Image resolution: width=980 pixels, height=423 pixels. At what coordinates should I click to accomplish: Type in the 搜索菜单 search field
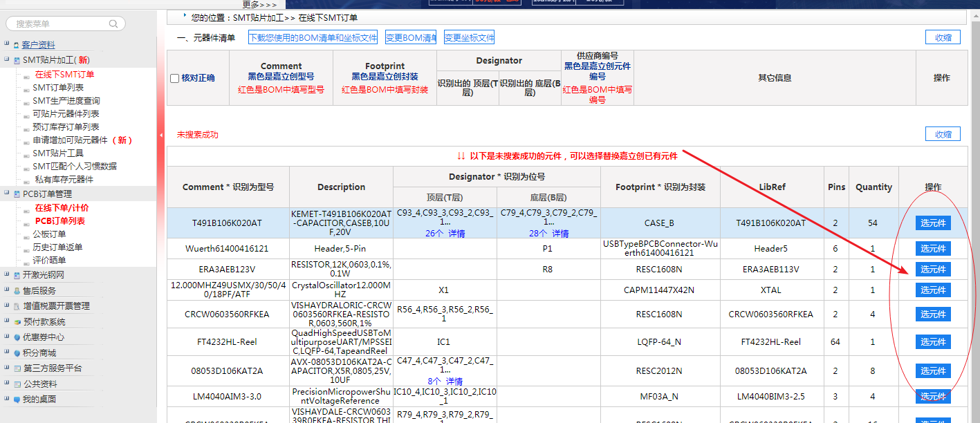(x=59, y=23)
